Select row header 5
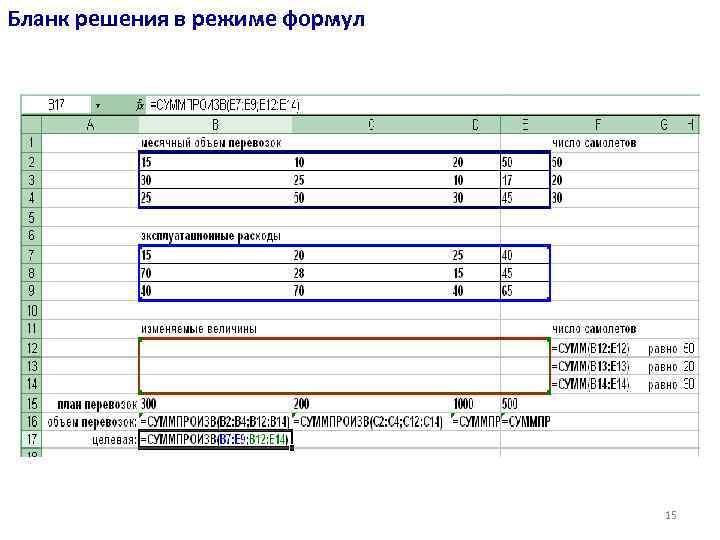Viewport: 720px width, 540px height. (x=32, y=217)
